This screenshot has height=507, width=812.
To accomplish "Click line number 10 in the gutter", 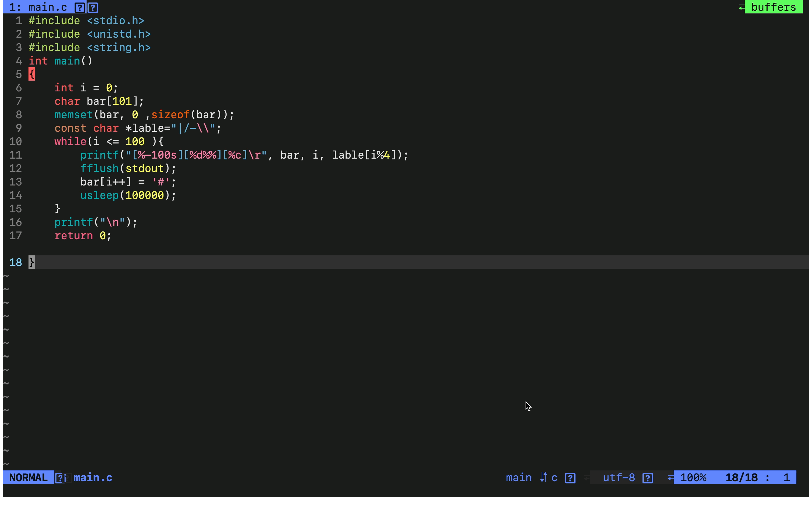I will [16, 142].
